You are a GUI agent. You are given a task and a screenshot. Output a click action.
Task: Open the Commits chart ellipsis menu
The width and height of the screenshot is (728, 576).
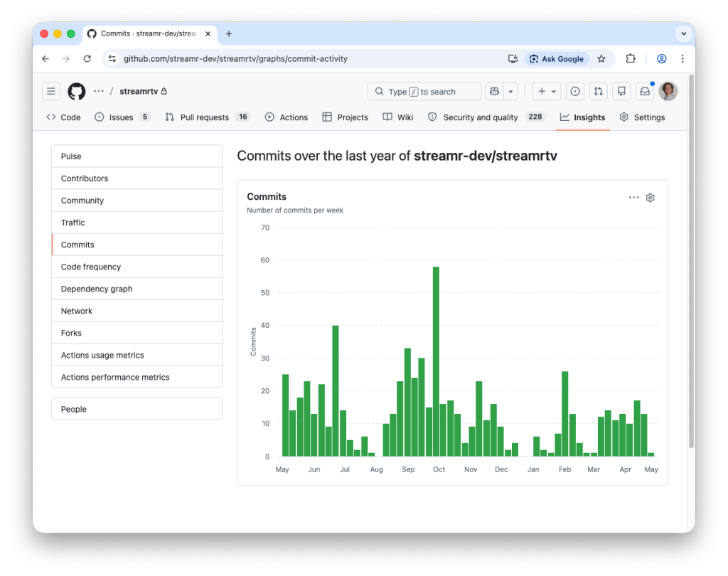[x=633, y=198]
